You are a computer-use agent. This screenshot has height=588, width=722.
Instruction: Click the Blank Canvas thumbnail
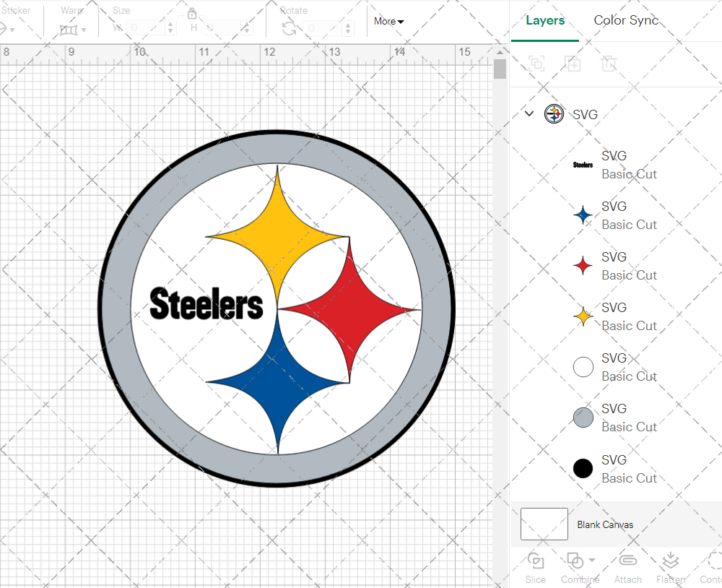pos(544,524)
